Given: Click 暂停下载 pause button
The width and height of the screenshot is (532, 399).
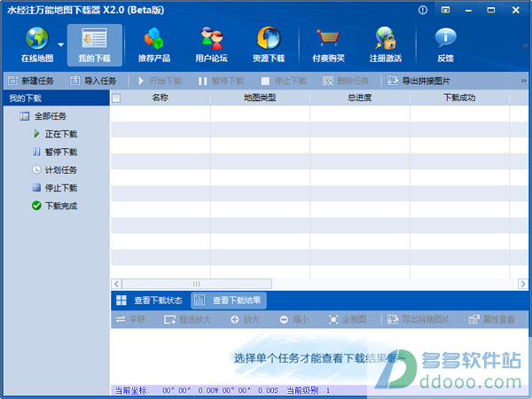Looking at the screenshot, I should point(221,81).
